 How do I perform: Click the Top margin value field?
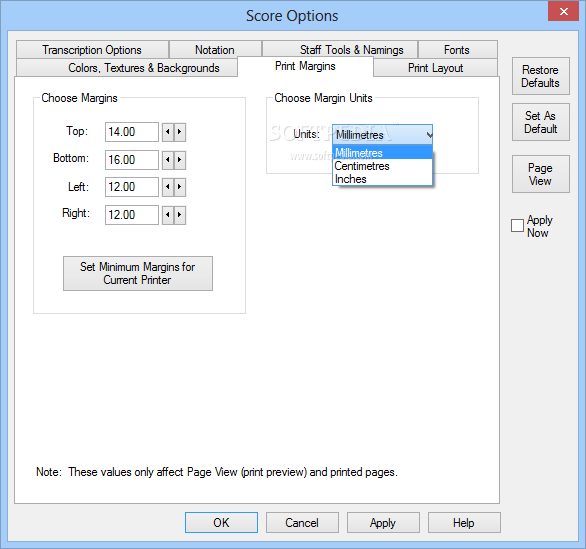(132, 132)
